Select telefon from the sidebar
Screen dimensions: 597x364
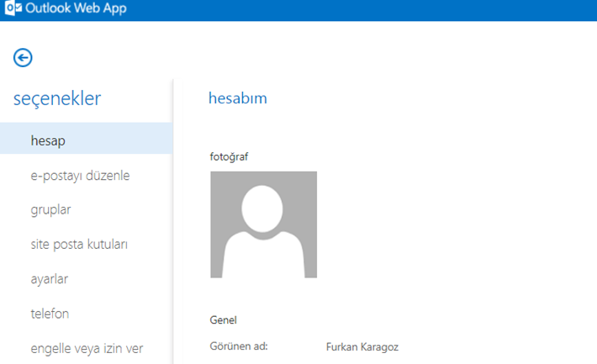tap(50, 314)
